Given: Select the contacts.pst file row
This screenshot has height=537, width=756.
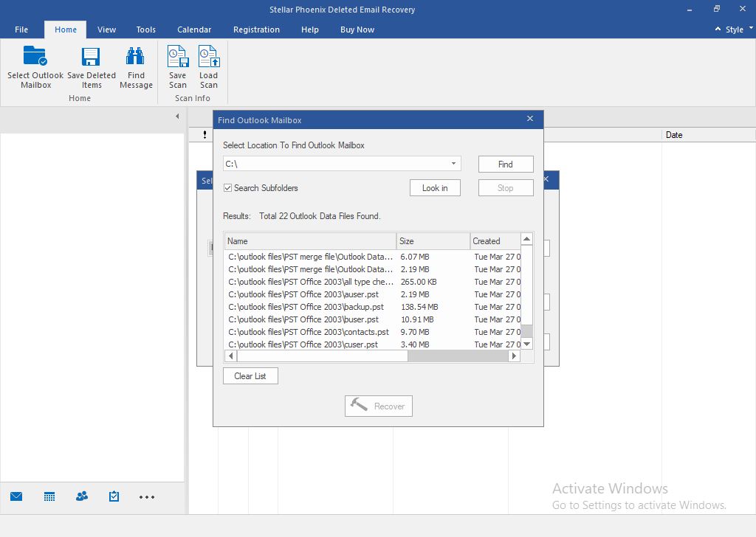Looking at the screenshot, I should pyautogui.click(x=373, y=332).
